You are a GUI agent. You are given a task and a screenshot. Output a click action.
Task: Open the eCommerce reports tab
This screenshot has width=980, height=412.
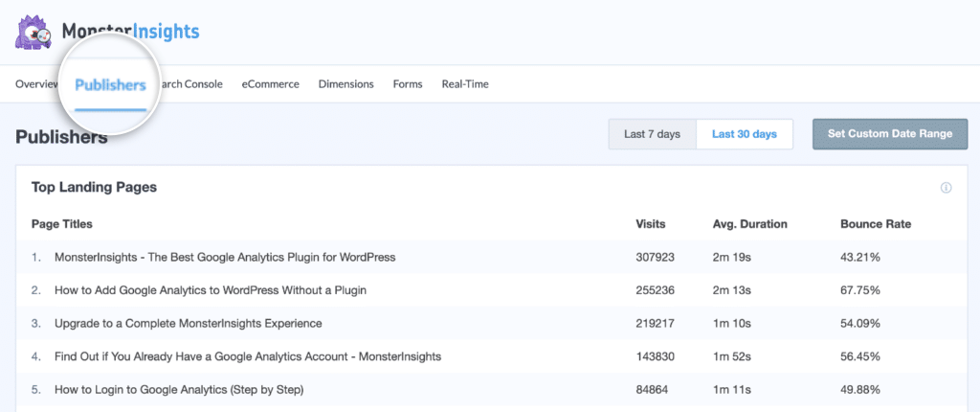tap(270, 84)
